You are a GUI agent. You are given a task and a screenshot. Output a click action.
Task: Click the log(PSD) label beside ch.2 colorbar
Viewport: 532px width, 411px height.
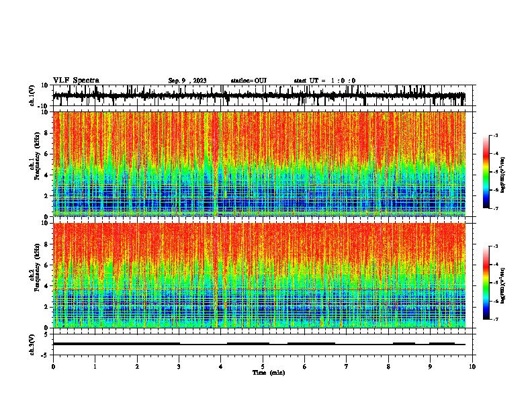pos(502,285)
